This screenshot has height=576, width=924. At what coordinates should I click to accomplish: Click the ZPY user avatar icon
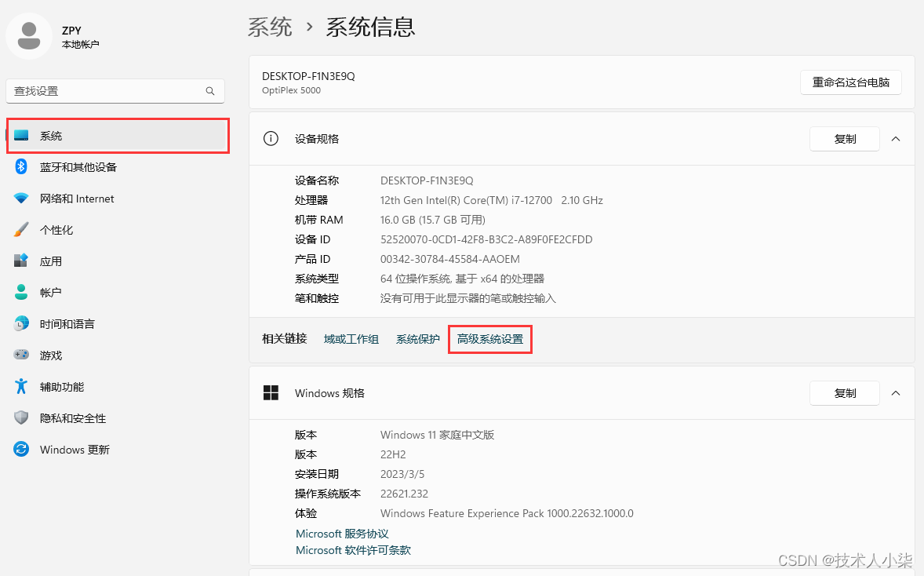click(x=29, y=36)
